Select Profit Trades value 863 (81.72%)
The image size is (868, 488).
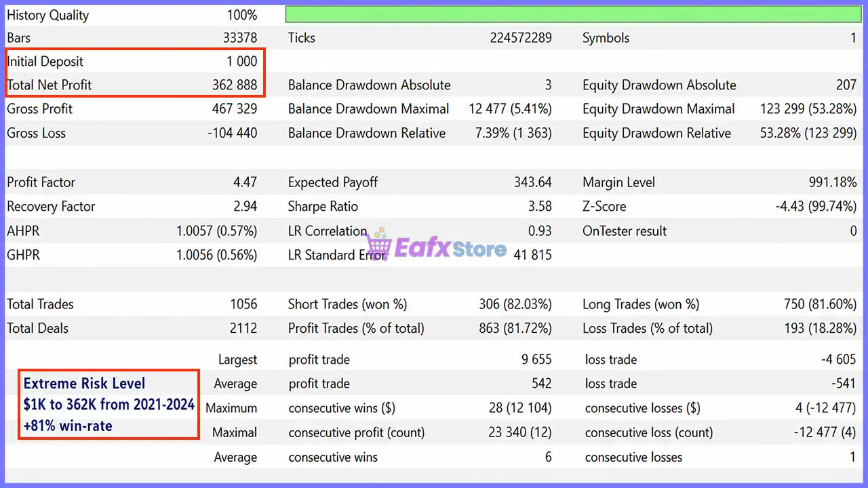(515, 329)
